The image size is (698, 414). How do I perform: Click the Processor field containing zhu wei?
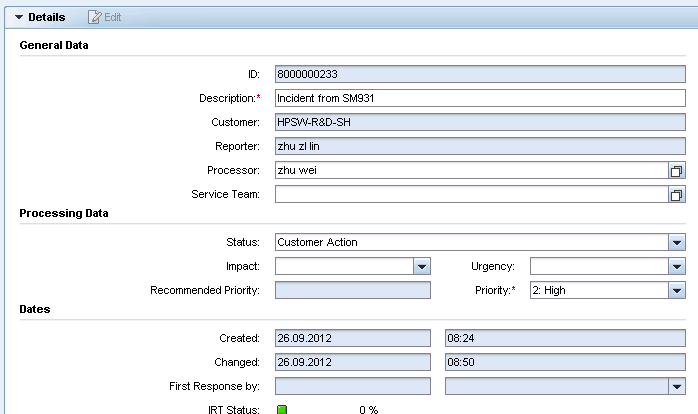coord(472,170)
